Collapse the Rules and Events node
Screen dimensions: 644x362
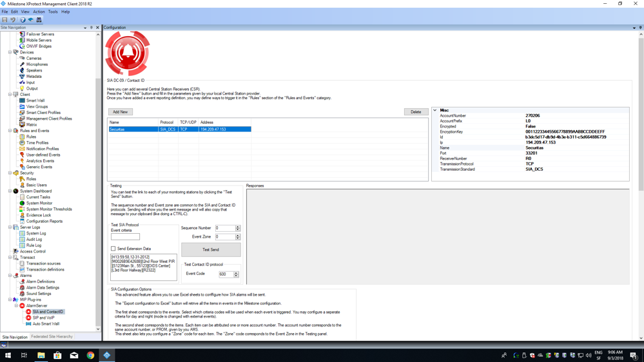click(x=10, y=131)
